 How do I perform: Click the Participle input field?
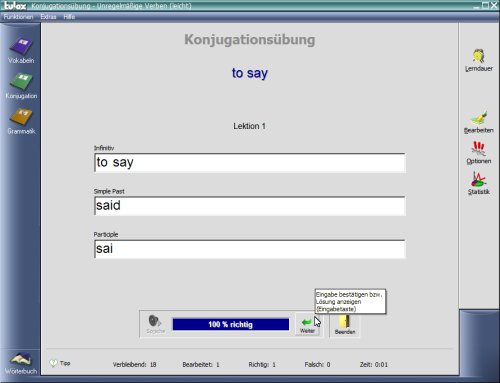click(250, 249)
